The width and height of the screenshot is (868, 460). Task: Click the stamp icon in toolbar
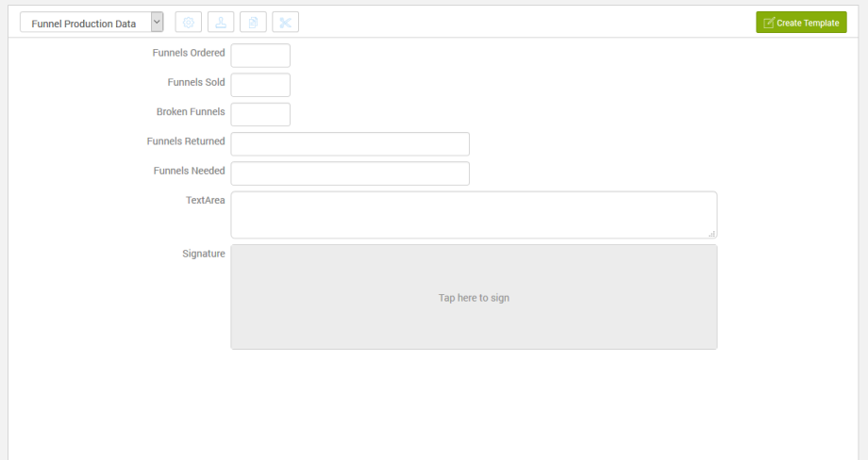click(x=221, y=22)
